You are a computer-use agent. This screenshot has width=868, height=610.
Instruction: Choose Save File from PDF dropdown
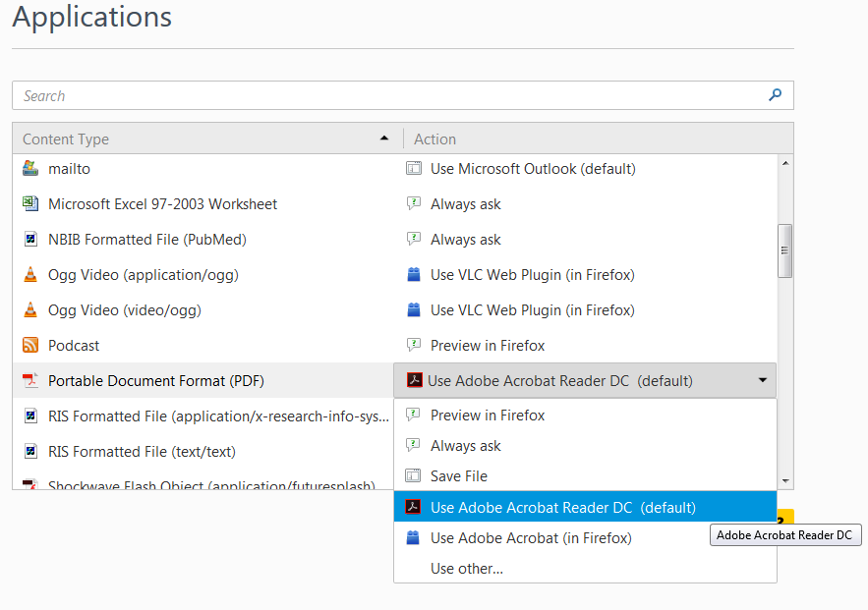pos(585,475)
